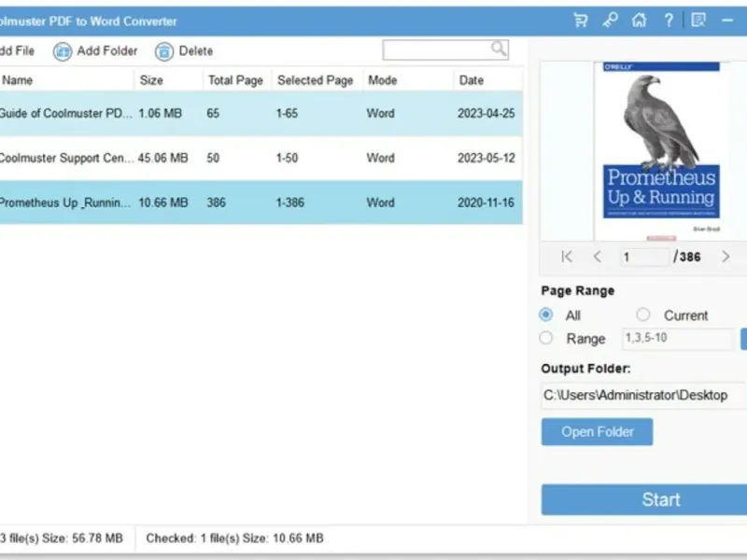Click the Start conversion button
Viewport: 747px width, 560px height.
click(644, 499)
